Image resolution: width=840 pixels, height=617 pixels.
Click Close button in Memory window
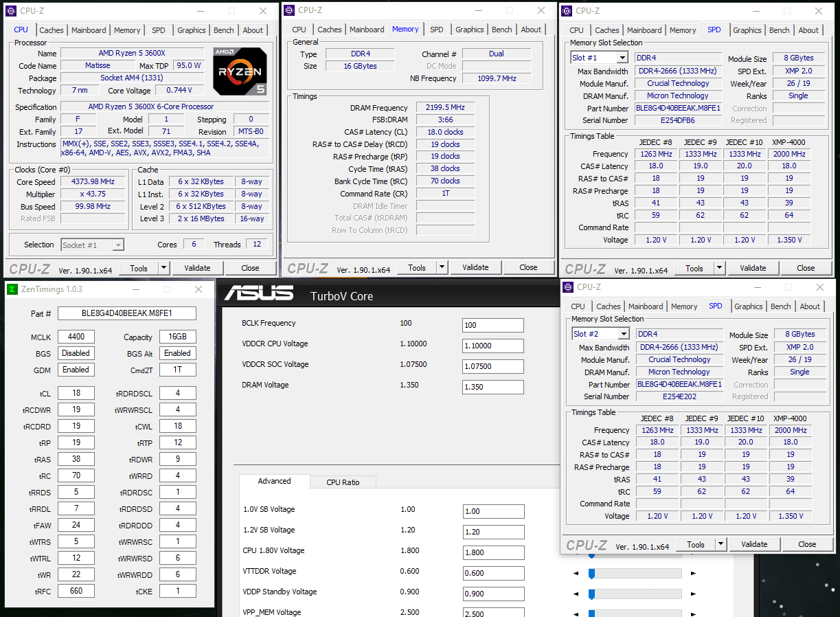pos(528,267)
